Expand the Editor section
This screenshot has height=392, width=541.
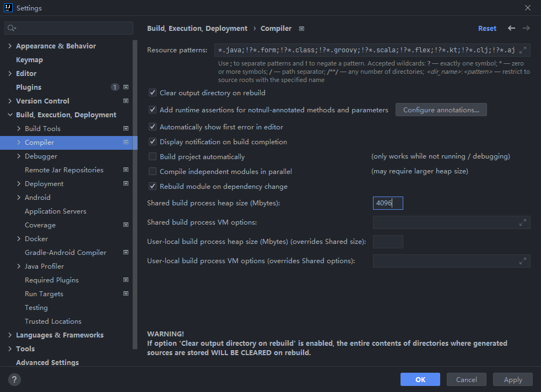10,73
